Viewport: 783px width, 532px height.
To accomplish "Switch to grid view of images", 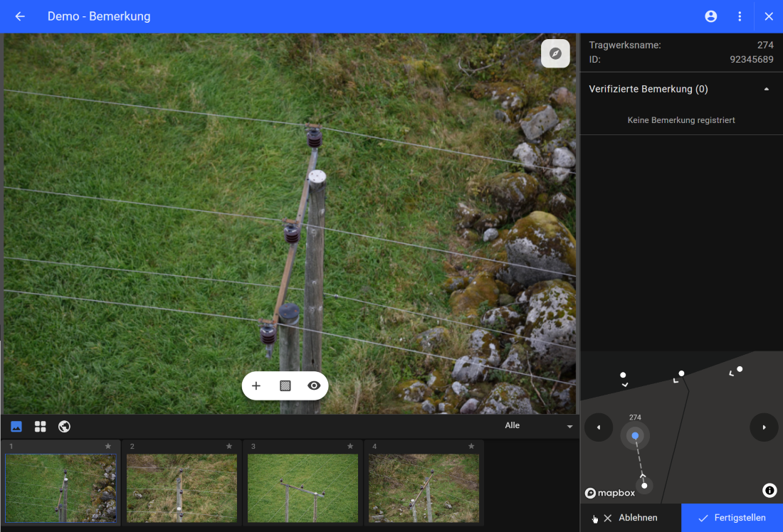I will (41, 427).
